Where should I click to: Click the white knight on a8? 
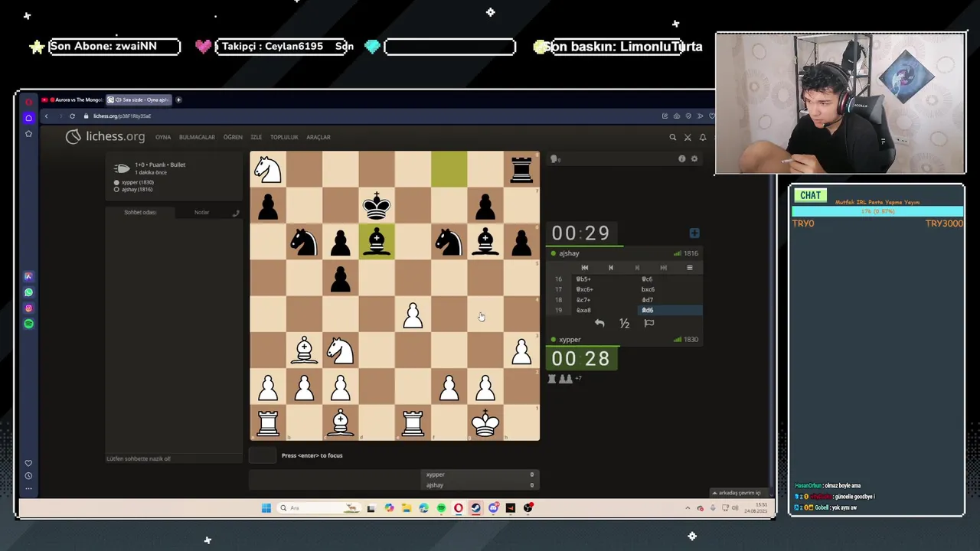(268, 169)
